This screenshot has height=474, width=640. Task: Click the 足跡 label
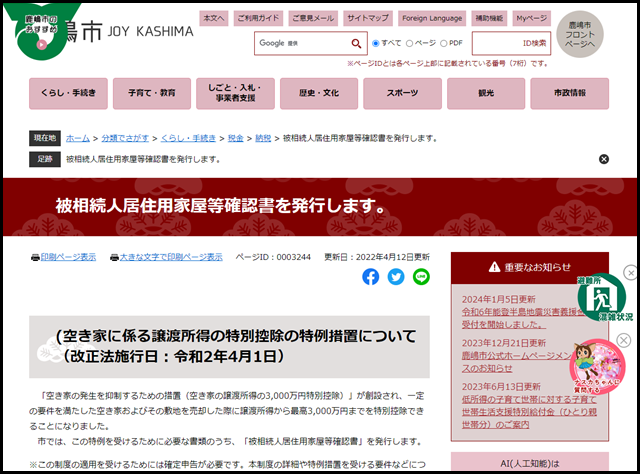tap(45, 159)
